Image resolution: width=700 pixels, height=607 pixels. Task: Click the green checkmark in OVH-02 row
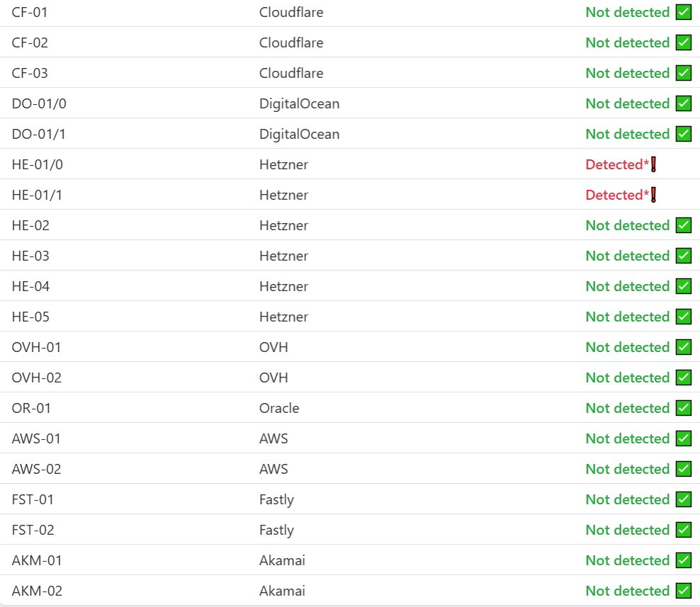(683, 378)
